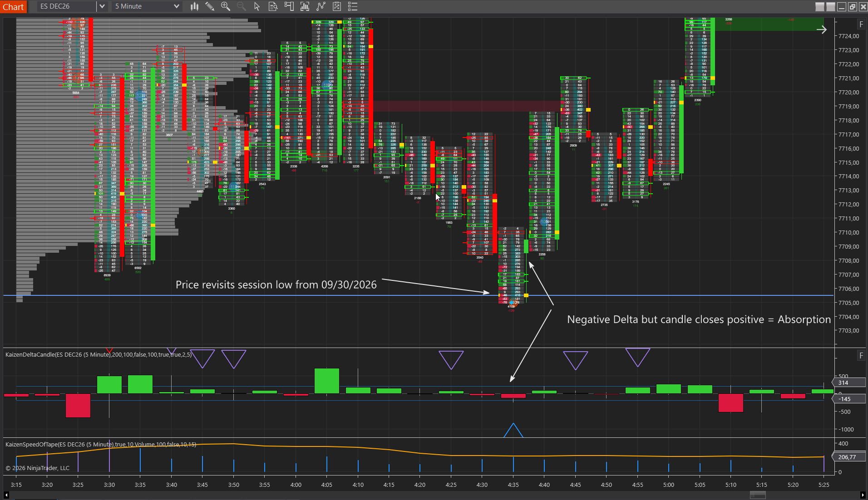Open the indicators icon
868x500 pixels.
coord(305,6)
